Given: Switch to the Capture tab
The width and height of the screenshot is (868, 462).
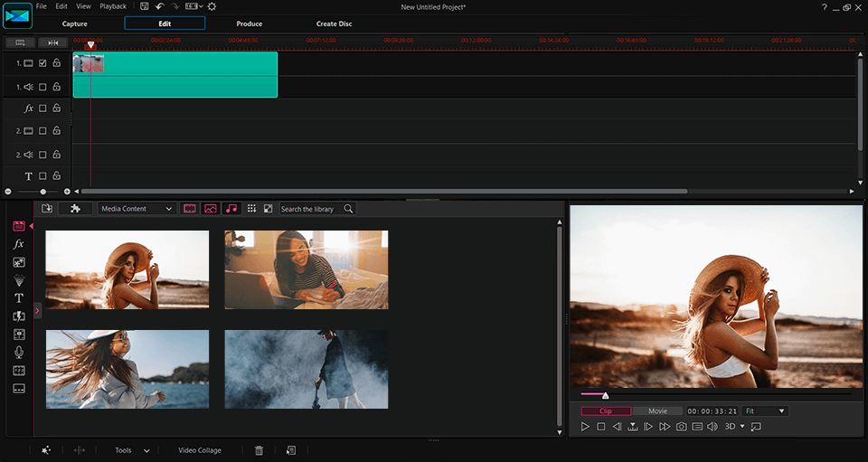Looking at the screenshot, I should (x=75, y=24).
